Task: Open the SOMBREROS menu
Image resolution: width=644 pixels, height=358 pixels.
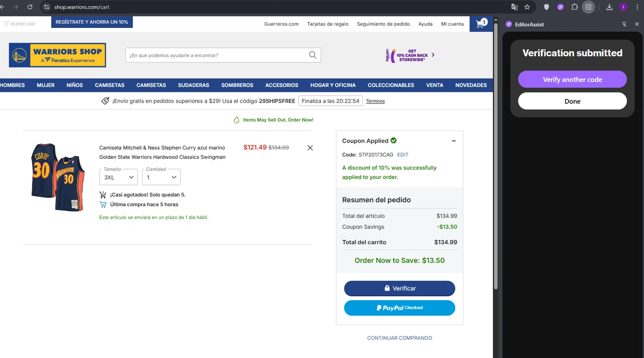Action: (x=237, y=85)
